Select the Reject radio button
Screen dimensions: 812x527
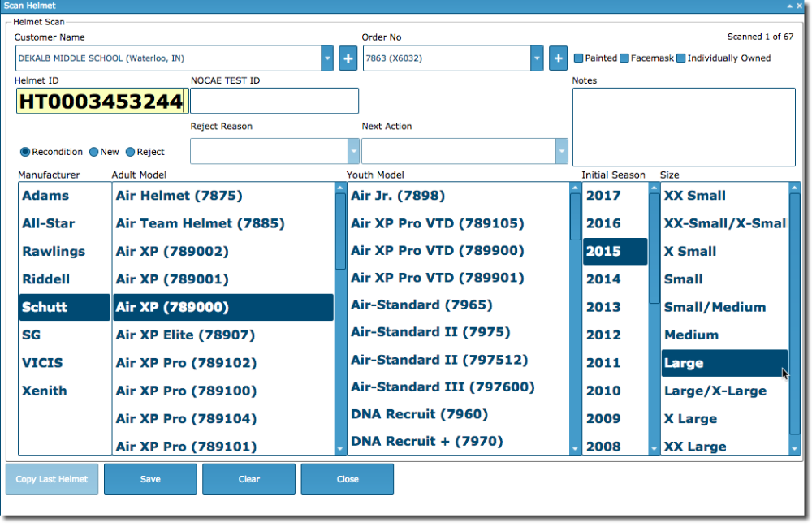coord(130,152)
